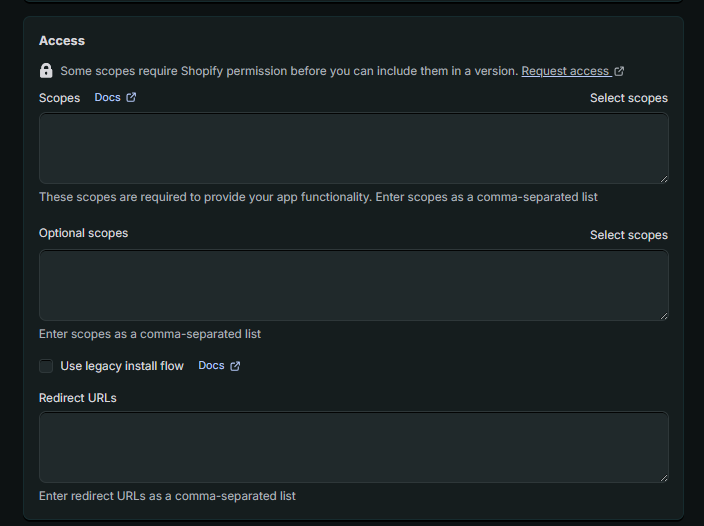The width and height of the screenshot is (704, 526).
Task: Click resize handle of Redirect URLs text area
Action: pyautogui.click(x=663, y=477)
